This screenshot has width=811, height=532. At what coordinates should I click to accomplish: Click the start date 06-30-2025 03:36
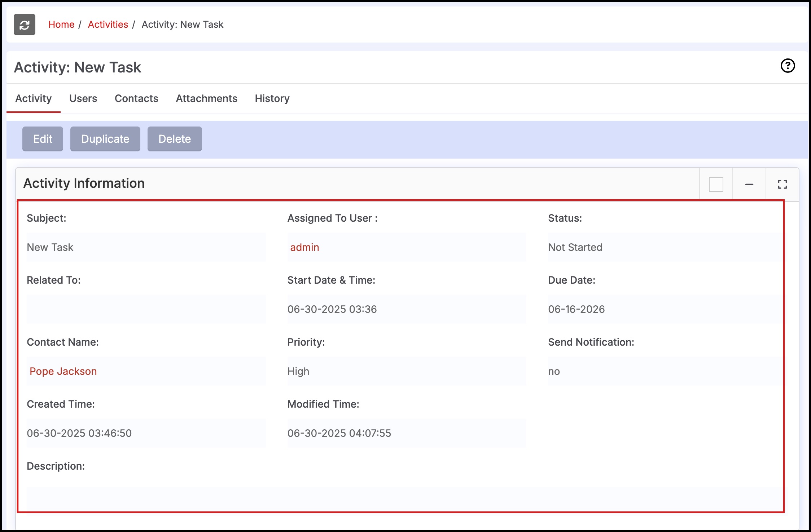332,309
